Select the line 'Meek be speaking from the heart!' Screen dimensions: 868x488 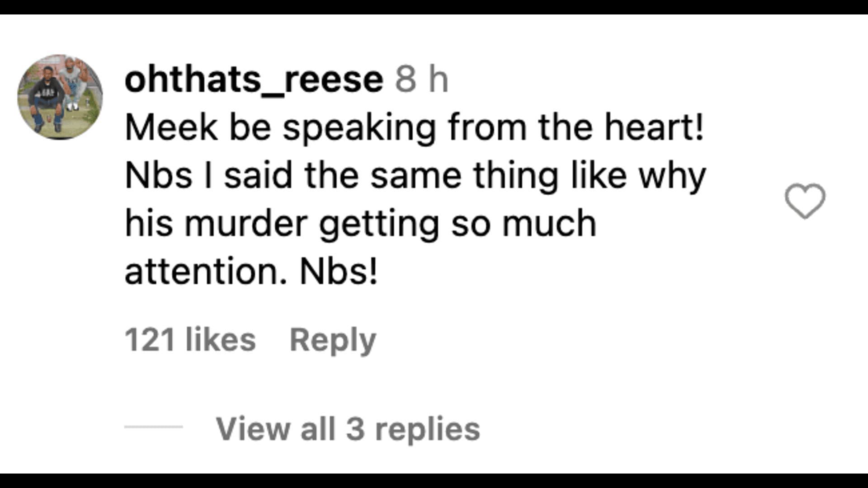(x=415, y=128)
